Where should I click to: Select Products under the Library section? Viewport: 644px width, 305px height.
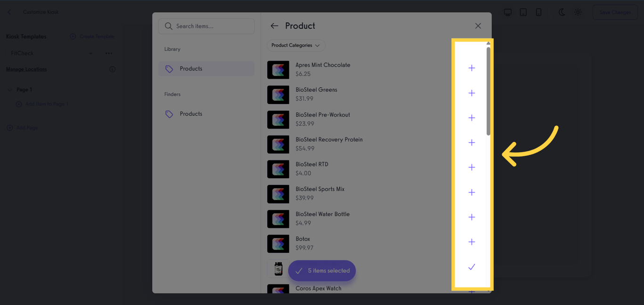pos(191,68)
